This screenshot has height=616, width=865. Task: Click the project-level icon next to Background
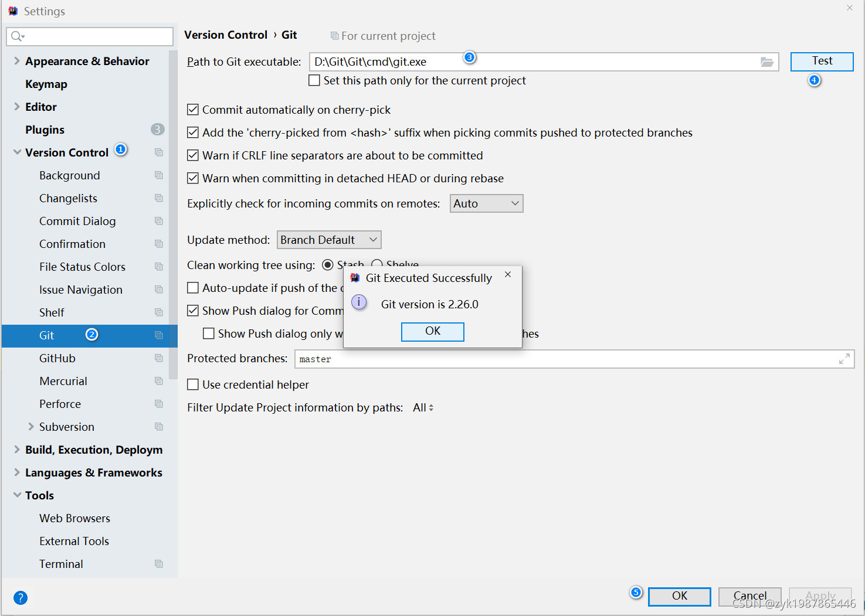click(x=159, y=175)
